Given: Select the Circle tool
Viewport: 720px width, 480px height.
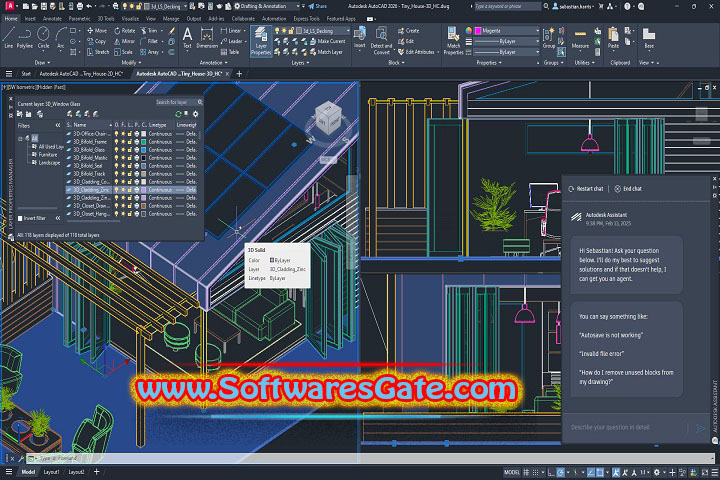Looking at the screenshot, I should [x=43, y=38].
